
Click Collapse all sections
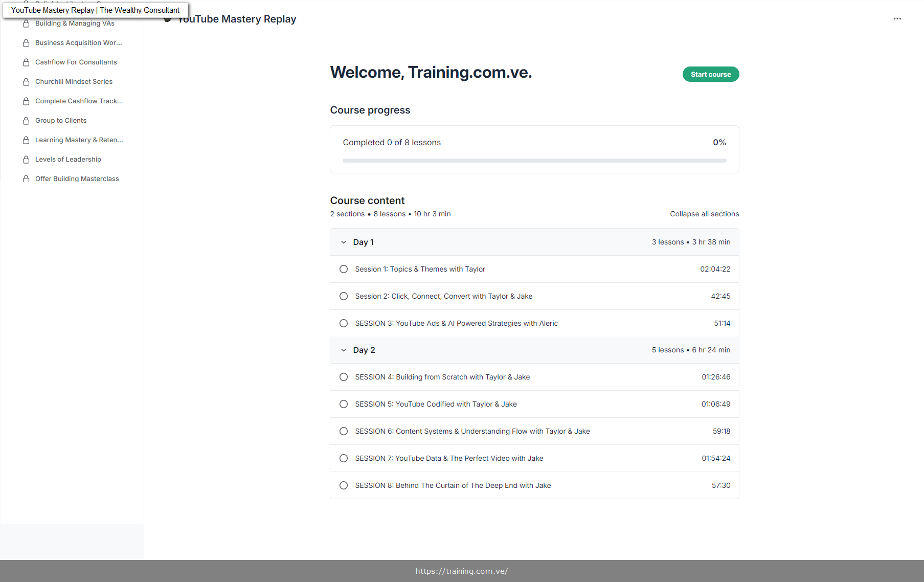tap(704, 214)
